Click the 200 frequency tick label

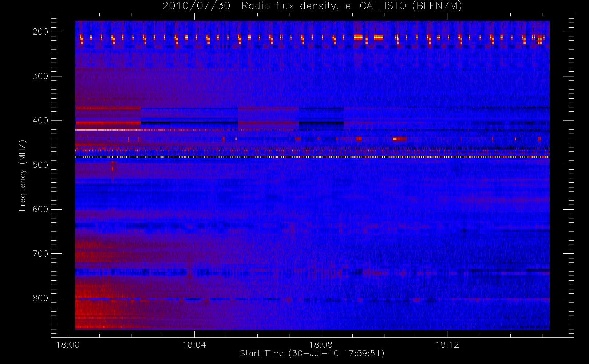(x=40, y=32)
